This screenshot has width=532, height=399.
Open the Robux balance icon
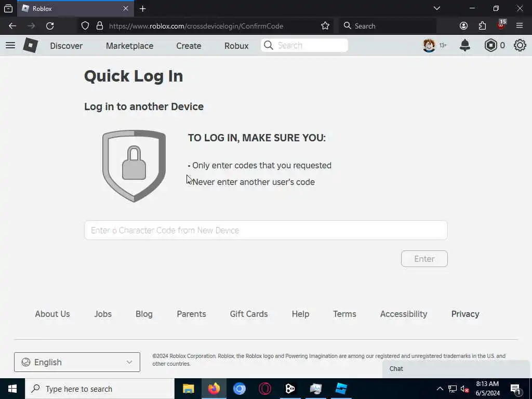point(490,45)
